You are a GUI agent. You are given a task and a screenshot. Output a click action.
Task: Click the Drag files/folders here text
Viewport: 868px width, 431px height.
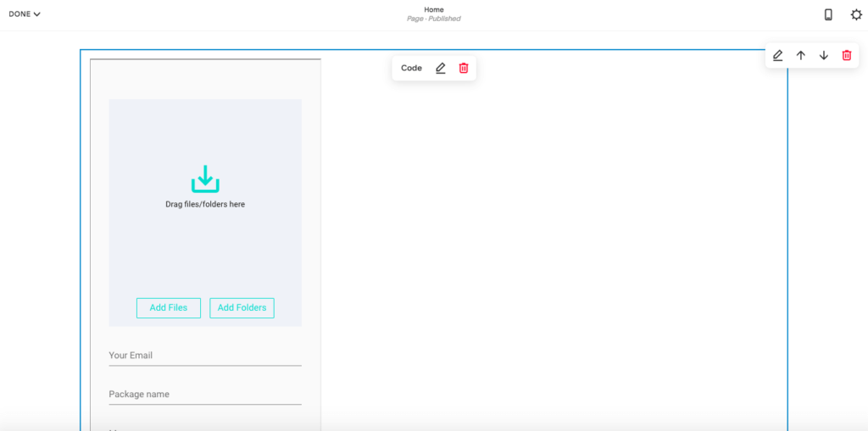205,204
